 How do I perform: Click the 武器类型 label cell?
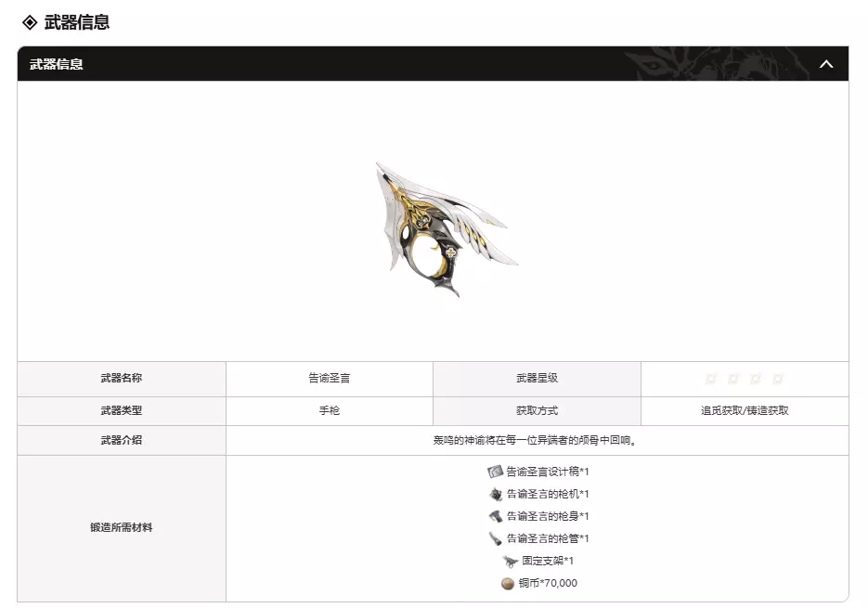[122, 411]
